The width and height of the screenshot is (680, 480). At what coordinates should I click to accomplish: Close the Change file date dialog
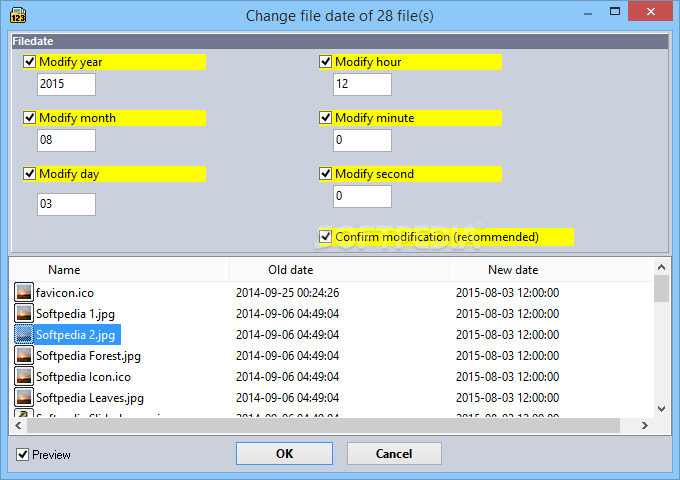pos(651,11)
